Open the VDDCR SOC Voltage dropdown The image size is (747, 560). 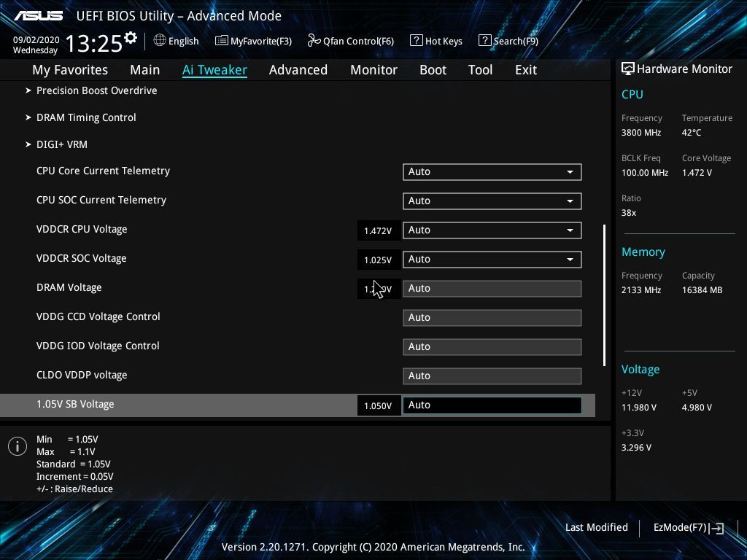pyautogui.click(x=492, y=259)
